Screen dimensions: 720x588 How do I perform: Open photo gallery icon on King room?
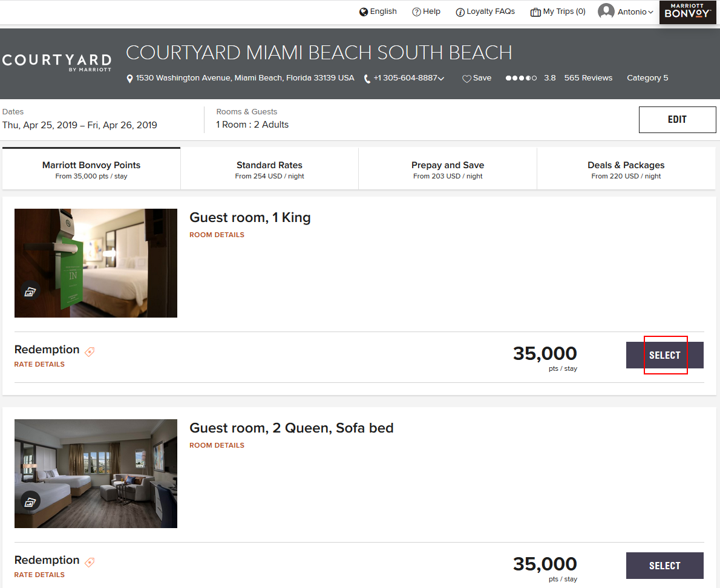(x=30, y=292)
